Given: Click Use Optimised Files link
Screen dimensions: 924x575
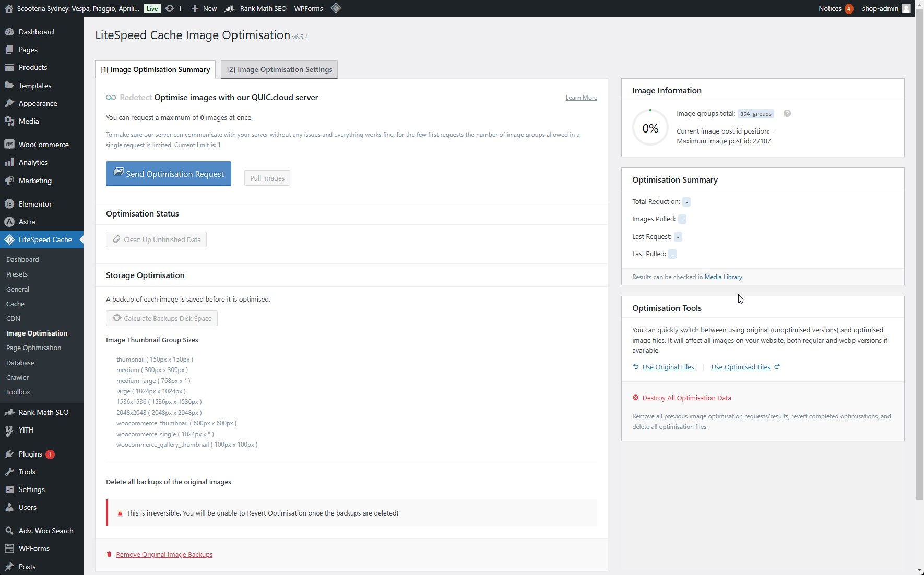Looking at the screenshot, I should point(741,367).
